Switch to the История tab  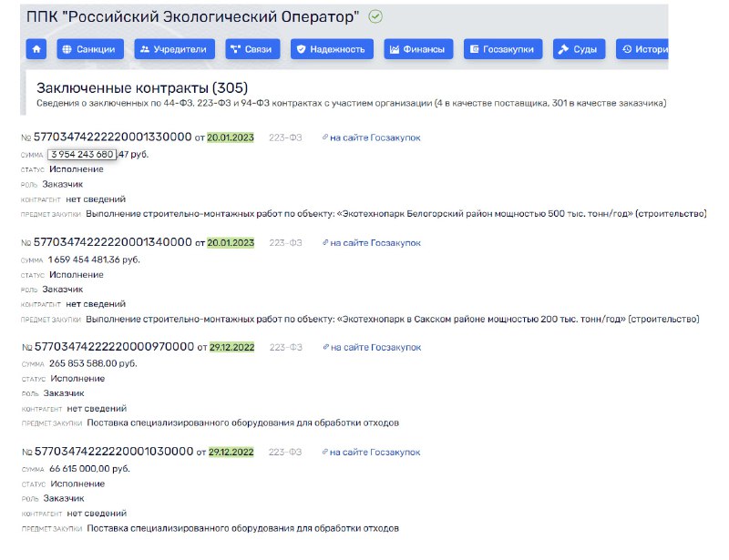(642, 49)
